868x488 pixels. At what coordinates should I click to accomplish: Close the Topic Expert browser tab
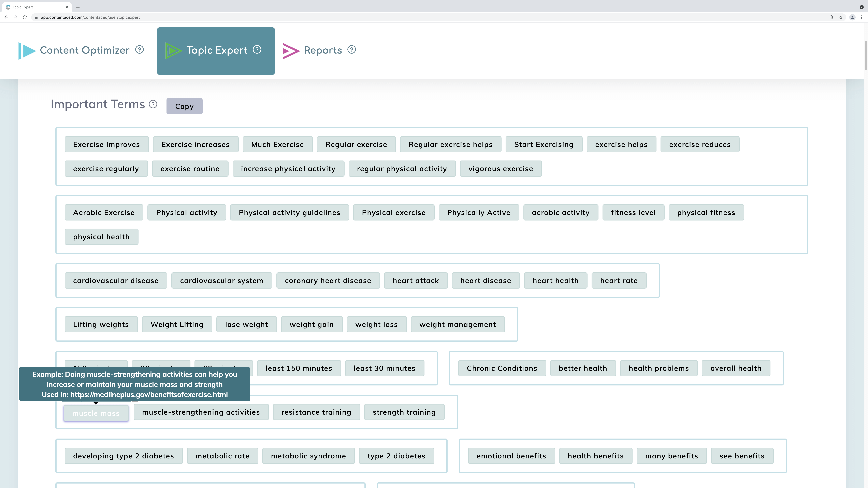(x=67, y=7)
